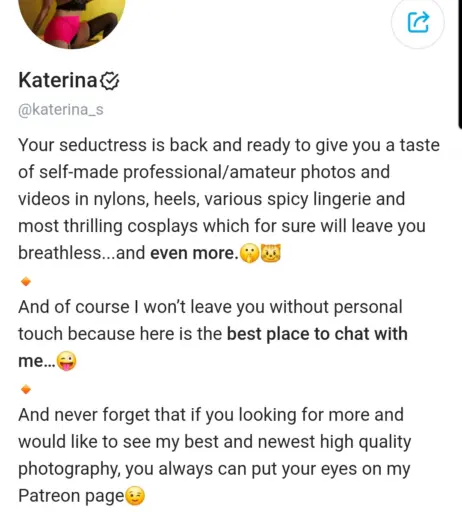Click the smirking emoji after Patreon page
Image resolution: width=462 pixels, height=512 pixels.
(x=135, y=496)
